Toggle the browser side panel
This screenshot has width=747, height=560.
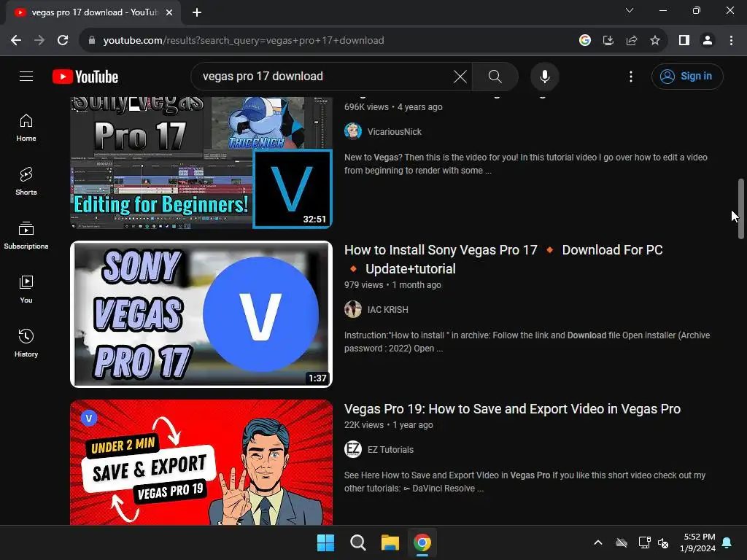(684, 40)
